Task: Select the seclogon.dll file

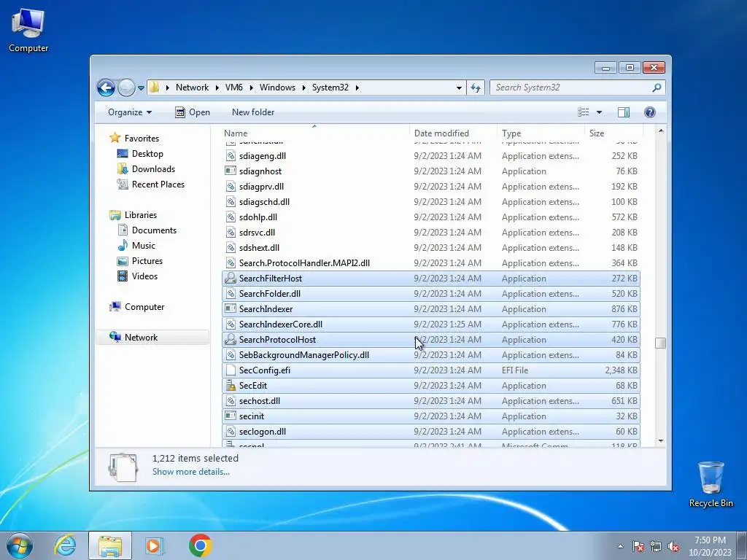Action: tap(430, 432)
